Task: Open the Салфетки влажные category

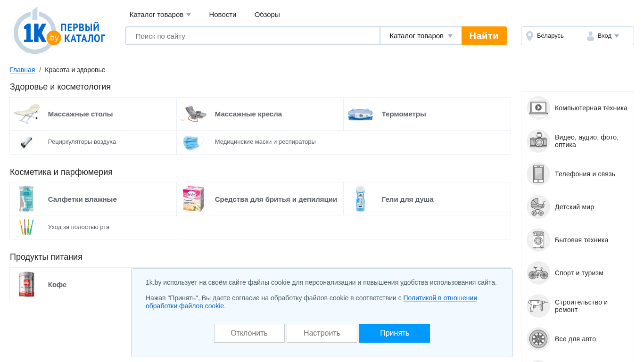Action: pyautogui.click(x=83, y=199)
